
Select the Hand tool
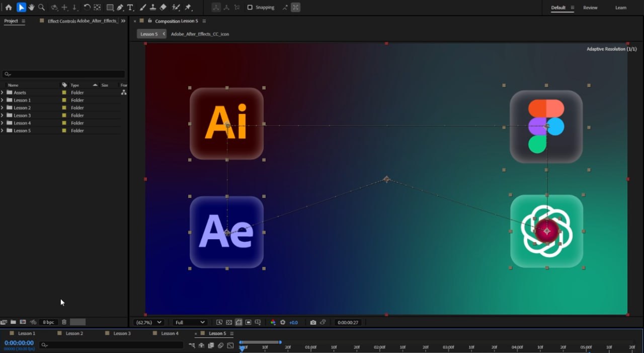32,8
